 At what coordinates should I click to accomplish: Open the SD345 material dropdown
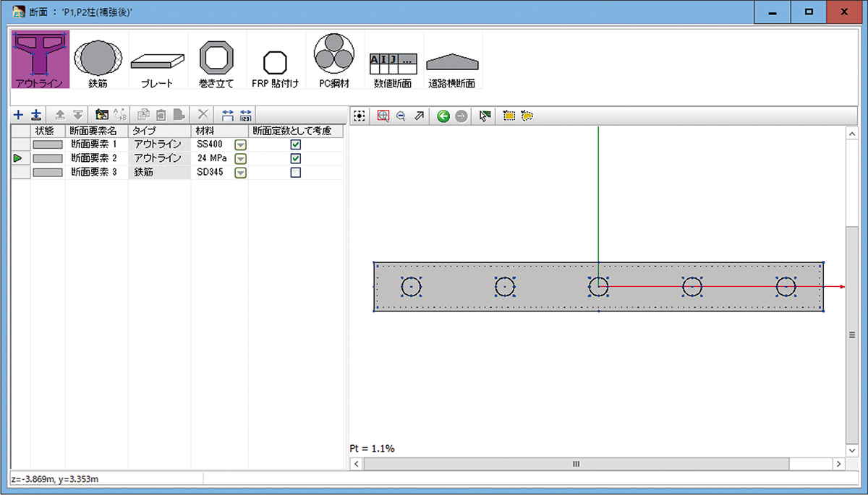(x=240, y=172)
